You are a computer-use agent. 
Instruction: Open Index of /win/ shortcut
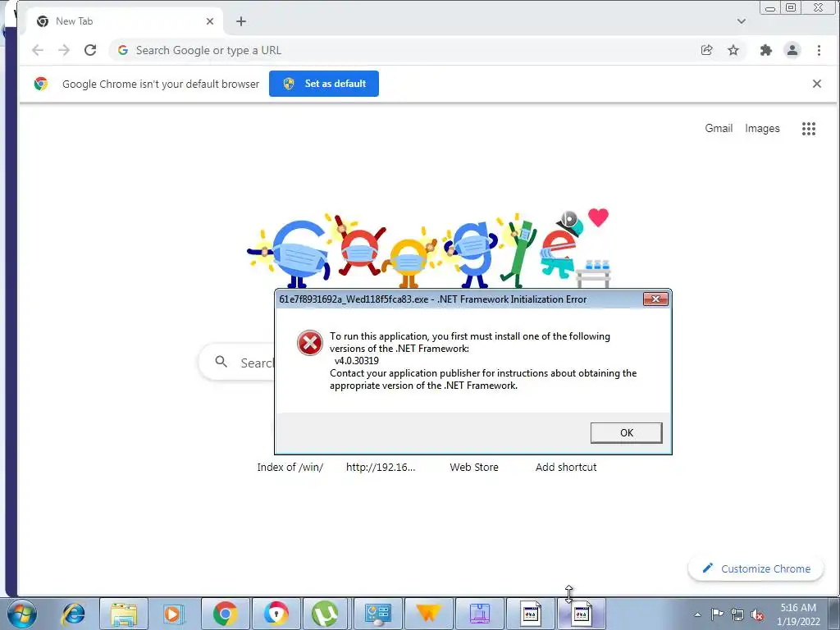click(290, 467)
